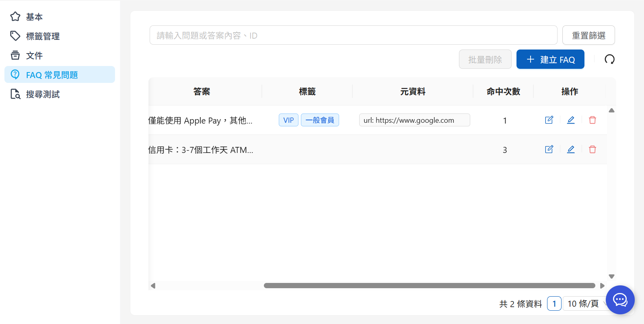
Task: Go to 基本 in the sidebar
Action: 34,17
